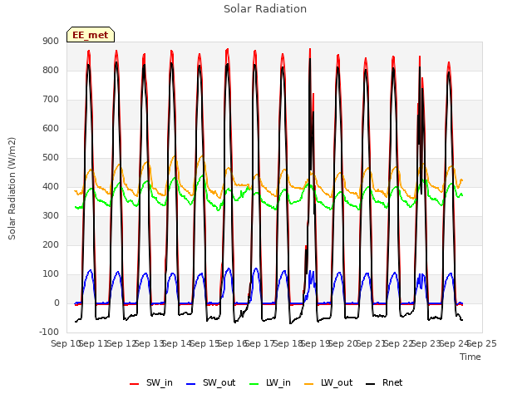532x399 pixels.
Task: Click the 800 y-axis tick label
Action: pyautogui.click(x=51, y=70)
